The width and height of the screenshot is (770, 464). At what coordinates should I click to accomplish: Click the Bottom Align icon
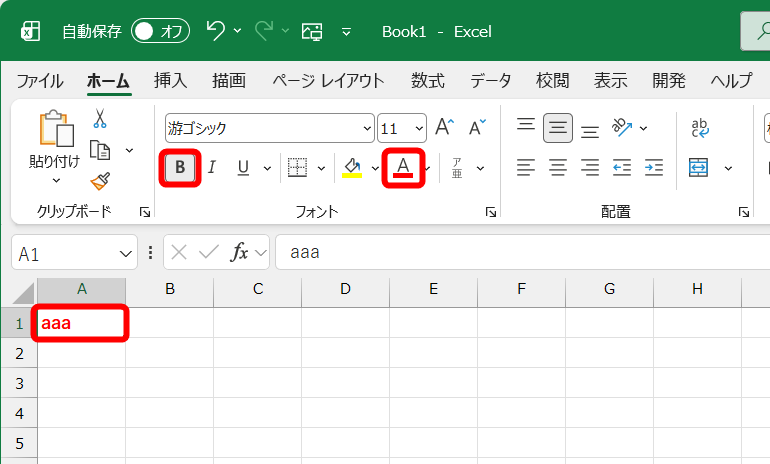pyautogui.click(x=590, y=132)
